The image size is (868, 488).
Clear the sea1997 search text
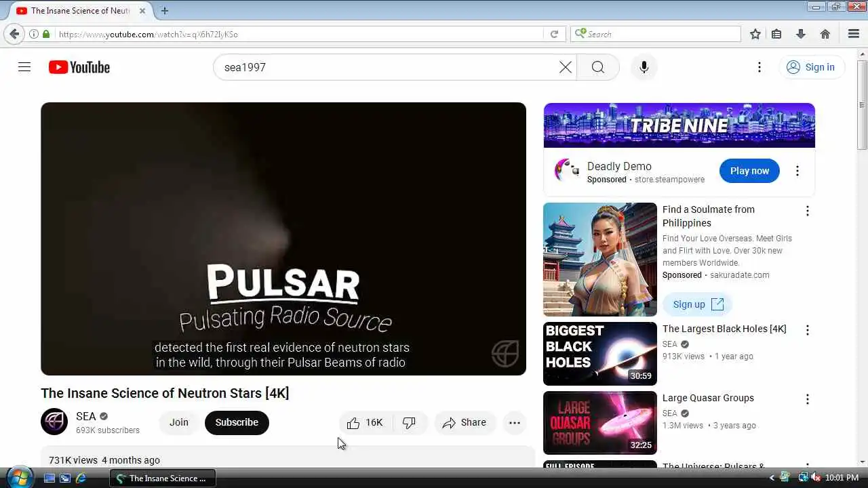pyautogui.click(x=566, y=67)
